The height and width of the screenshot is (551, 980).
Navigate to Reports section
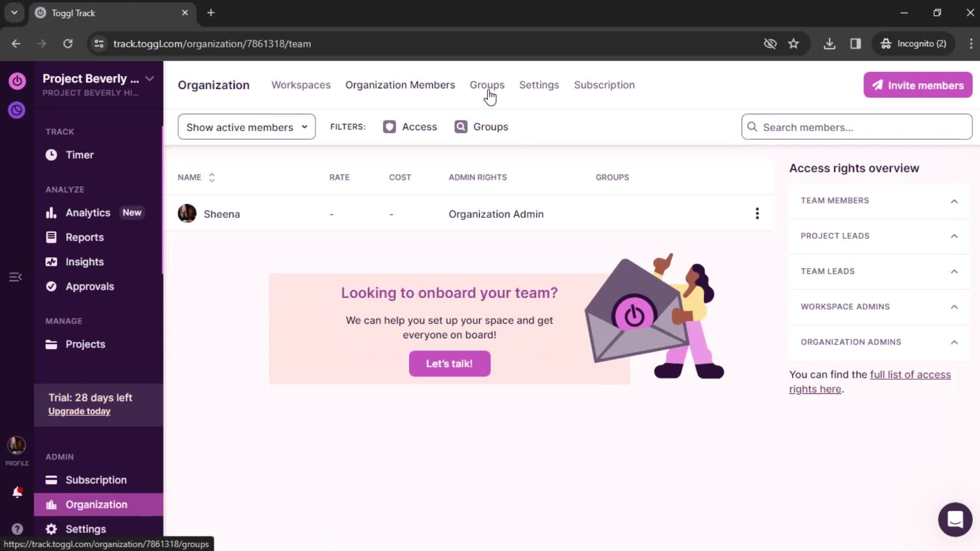pos(84,237)
